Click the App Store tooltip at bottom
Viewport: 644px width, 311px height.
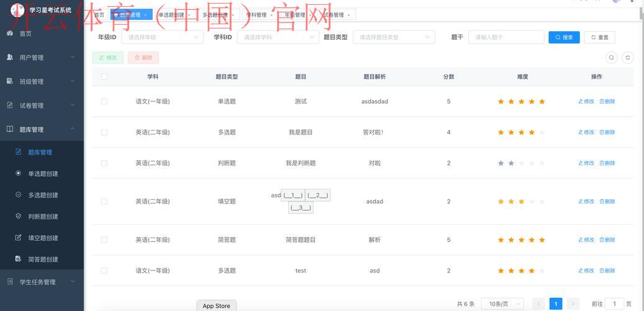[x=217, y=305]
